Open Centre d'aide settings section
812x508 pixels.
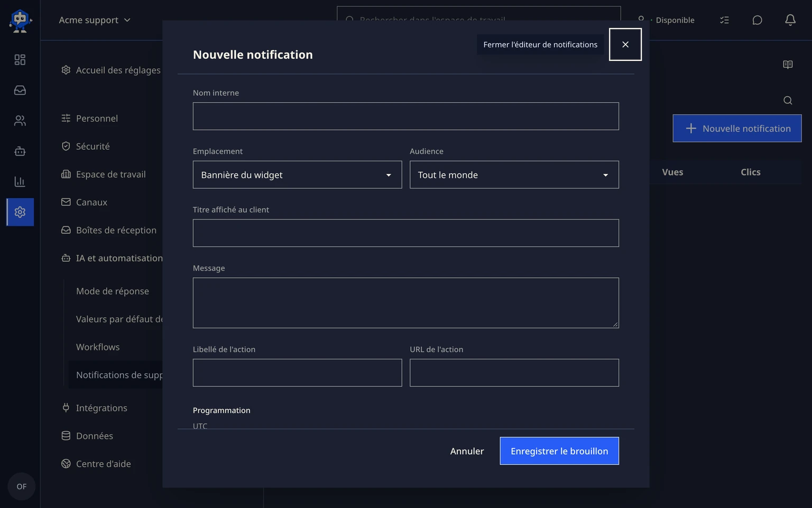coord(96,464)
